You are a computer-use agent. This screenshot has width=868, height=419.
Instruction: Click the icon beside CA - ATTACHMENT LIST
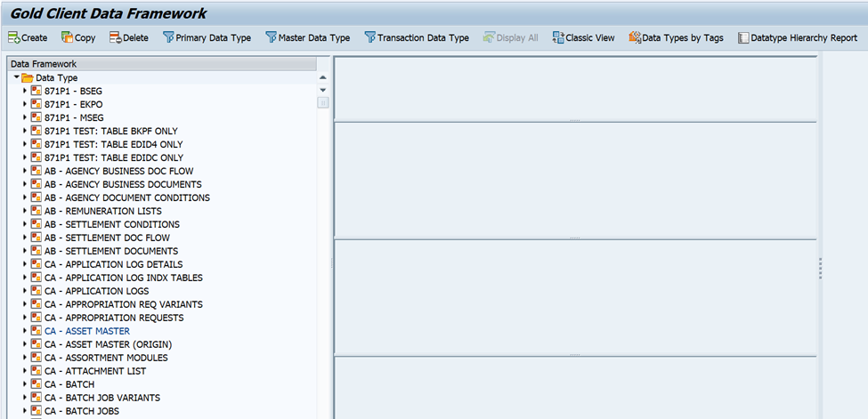pos(36,371)
